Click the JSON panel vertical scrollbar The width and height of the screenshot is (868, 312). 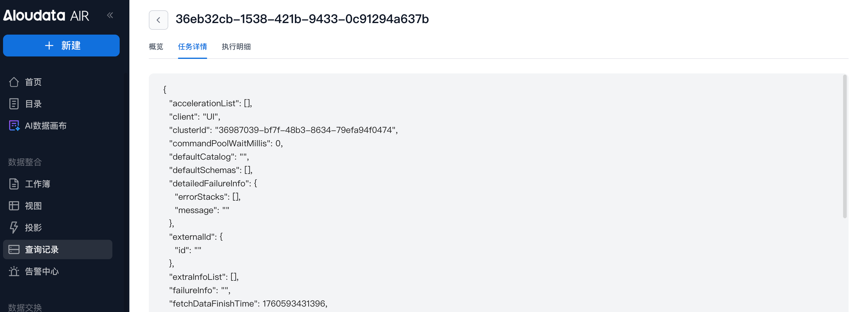pos(844,146)
